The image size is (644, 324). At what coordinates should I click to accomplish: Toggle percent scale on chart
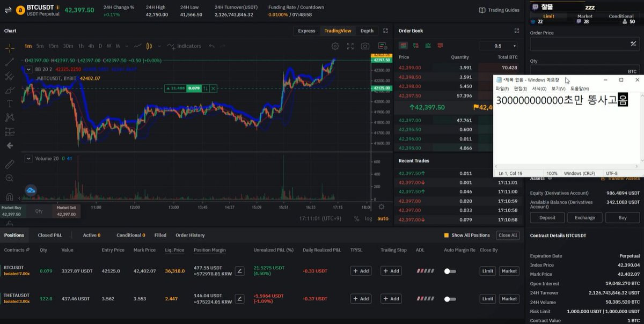(x=357, y=218)
